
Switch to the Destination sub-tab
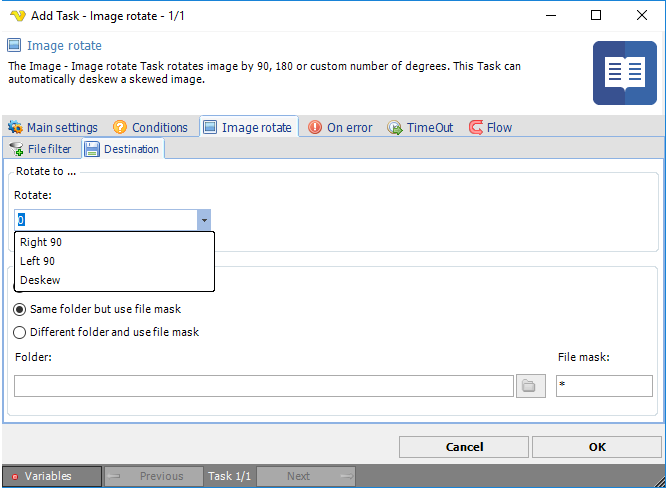coord(122,149)
